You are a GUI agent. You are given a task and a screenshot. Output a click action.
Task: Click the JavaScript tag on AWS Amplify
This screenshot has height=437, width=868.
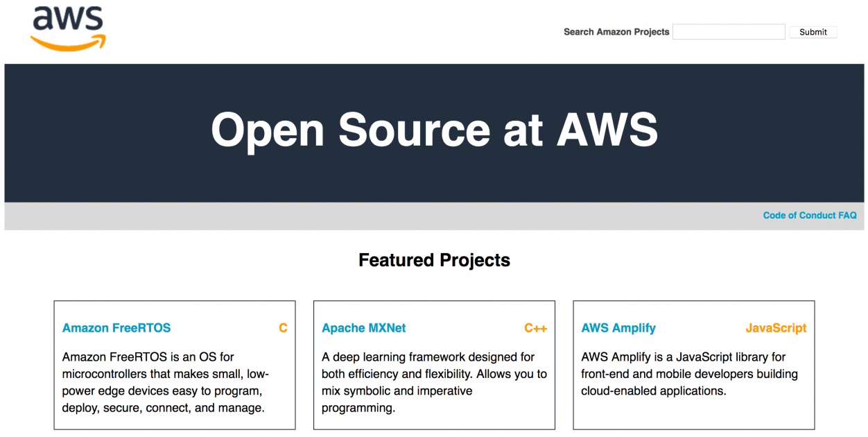776,327
